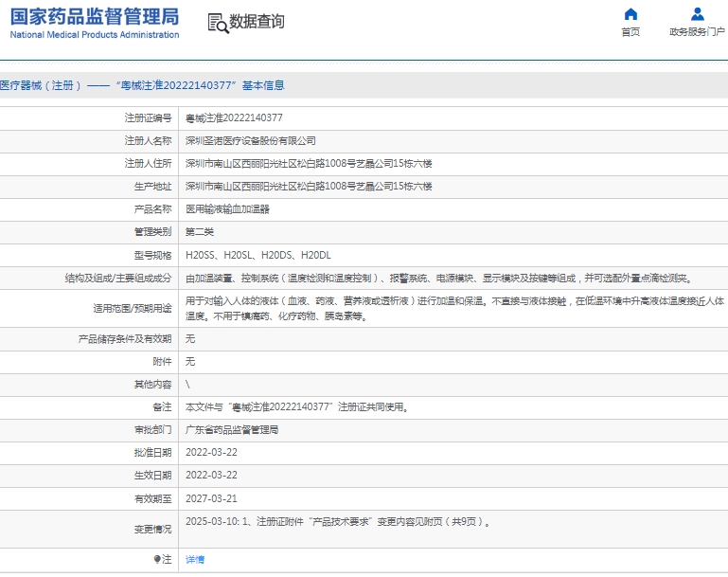728x577 pixels.
Task: Click 批准日期 value 2022-03-22
Action: (211, 453)
